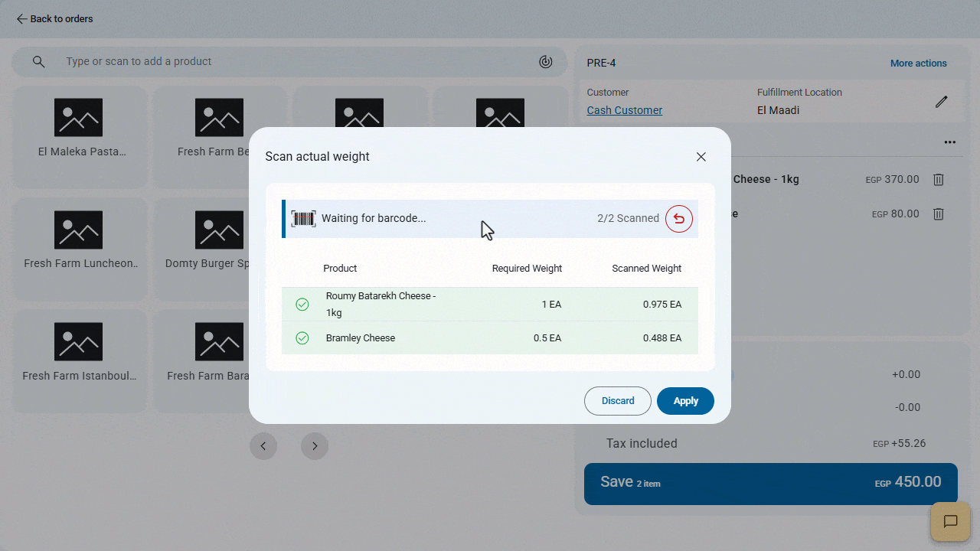The image size is (980, 551).
Task: Close the Scan actual weight dialog
Action: [701, 157]
